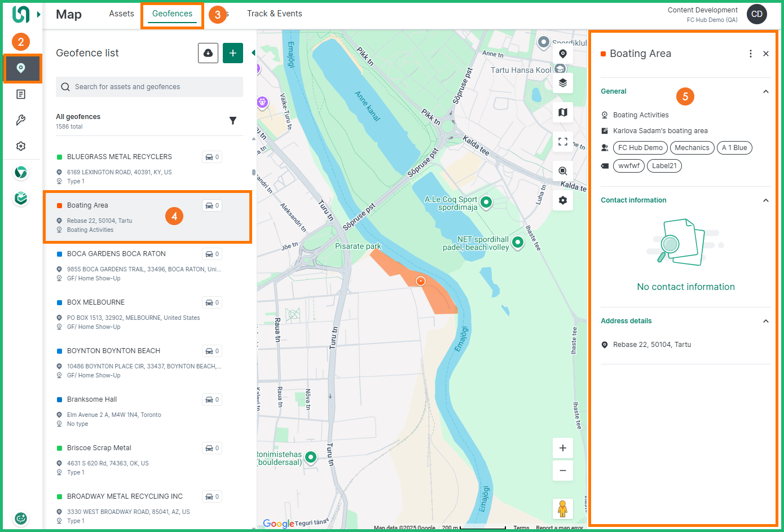Open the map layers icon
The height and width of the screenshot is (532, 784).
tap(563, 83)
